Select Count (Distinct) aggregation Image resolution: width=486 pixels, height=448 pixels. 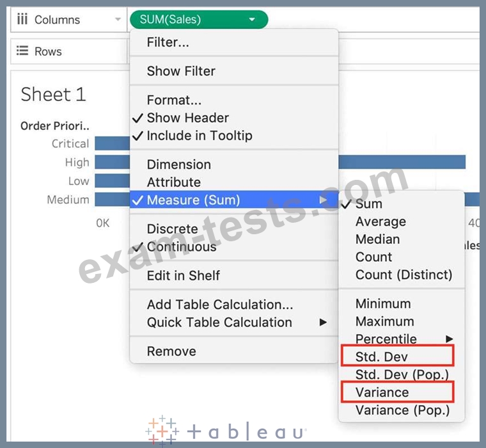(404, 275)
